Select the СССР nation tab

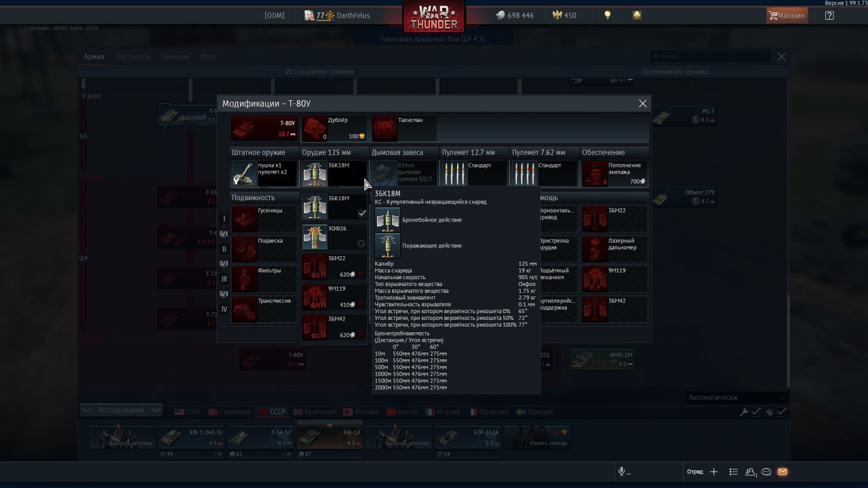coord(273,411)
